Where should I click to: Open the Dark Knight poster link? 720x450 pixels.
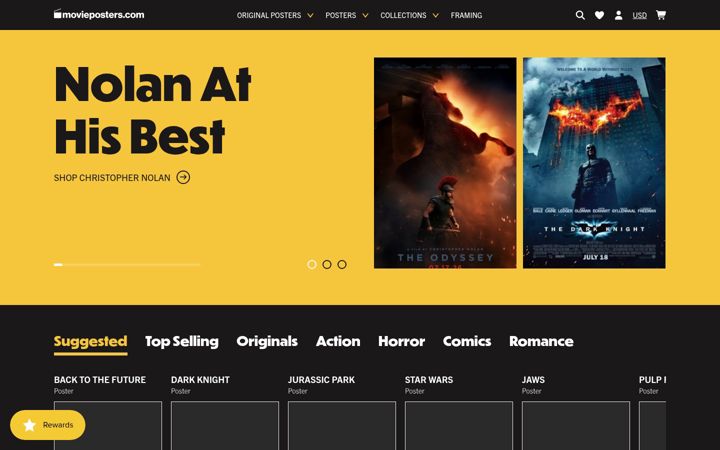pos(200,380)
